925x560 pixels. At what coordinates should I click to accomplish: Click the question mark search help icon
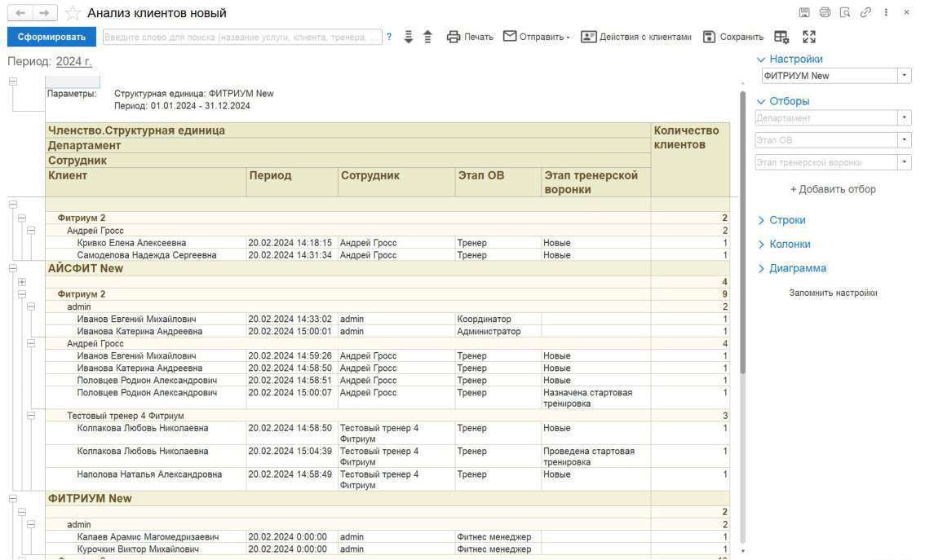389,37
